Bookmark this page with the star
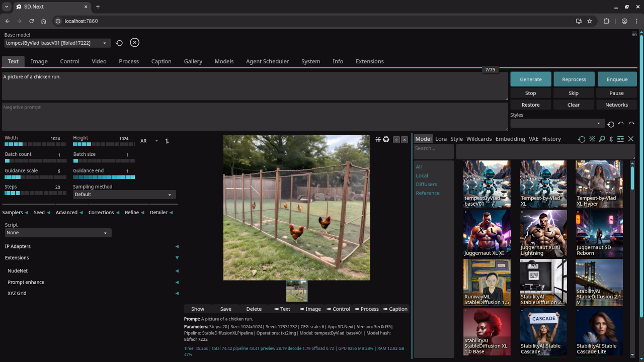644x362 pixels. coord(590,21)
